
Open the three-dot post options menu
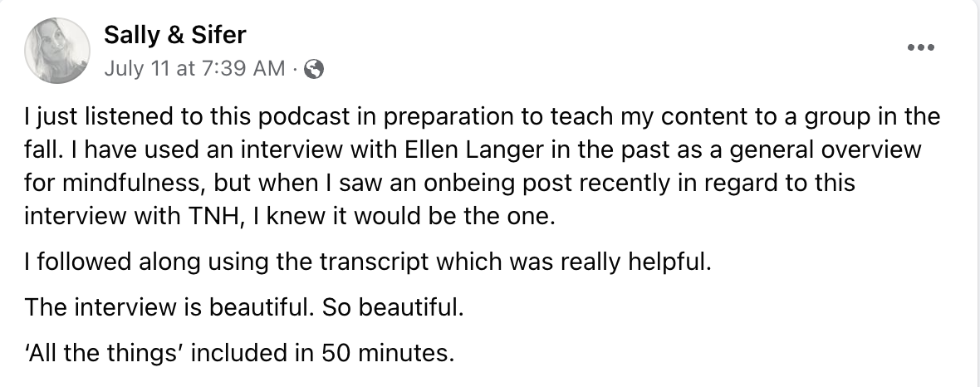(920, 47)
